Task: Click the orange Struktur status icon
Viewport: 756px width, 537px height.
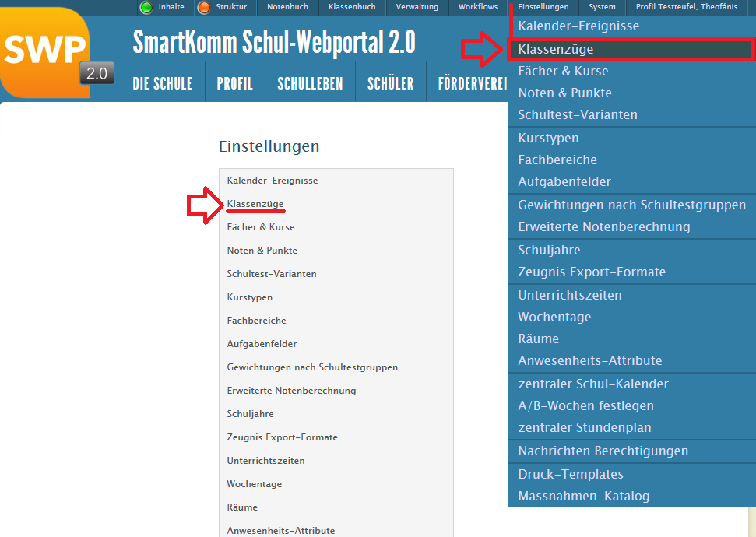Action: (204, 8)
